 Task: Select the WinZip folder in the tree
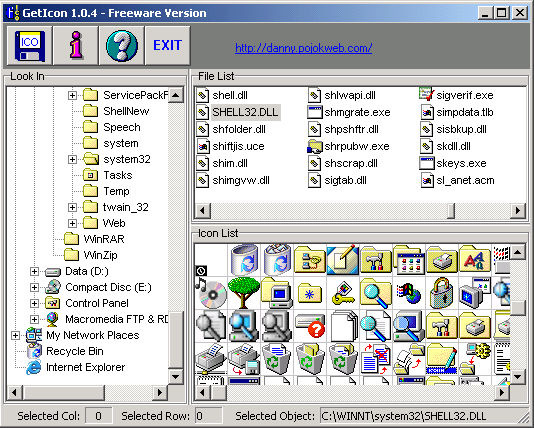point(91,255)
